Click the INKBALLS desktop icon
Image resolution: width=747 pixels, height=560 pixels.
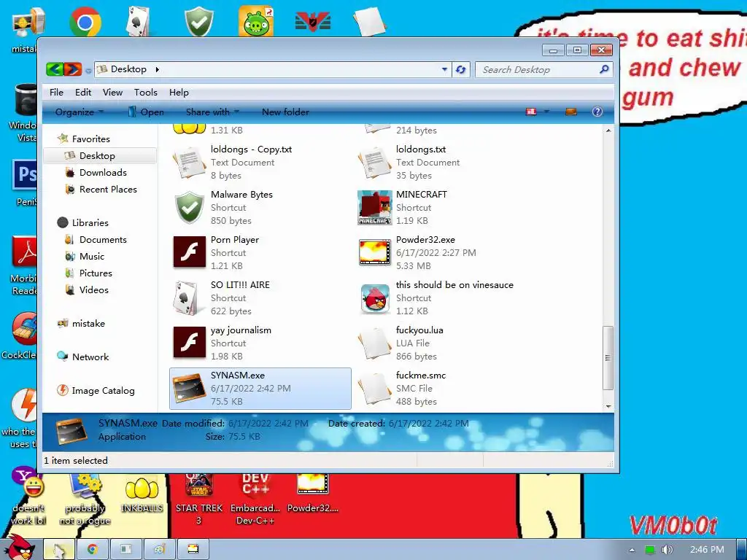(142, 495)
